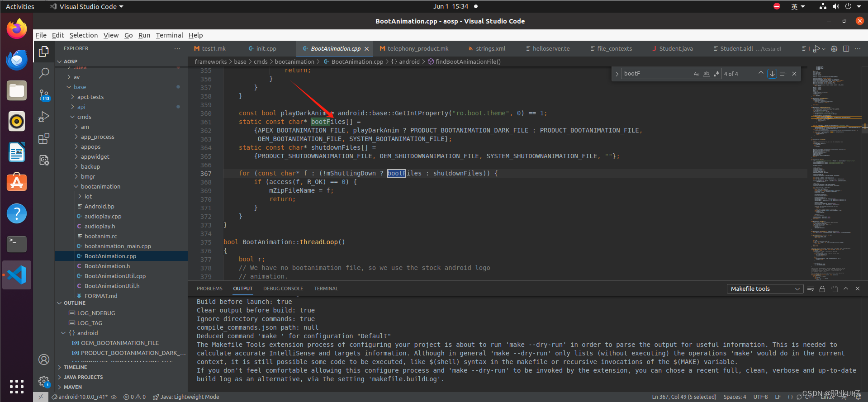This screenshot has width=868, height=402.
Task: Open bootanimation_main.cpp in Explorer
Action: click(118, 246)
